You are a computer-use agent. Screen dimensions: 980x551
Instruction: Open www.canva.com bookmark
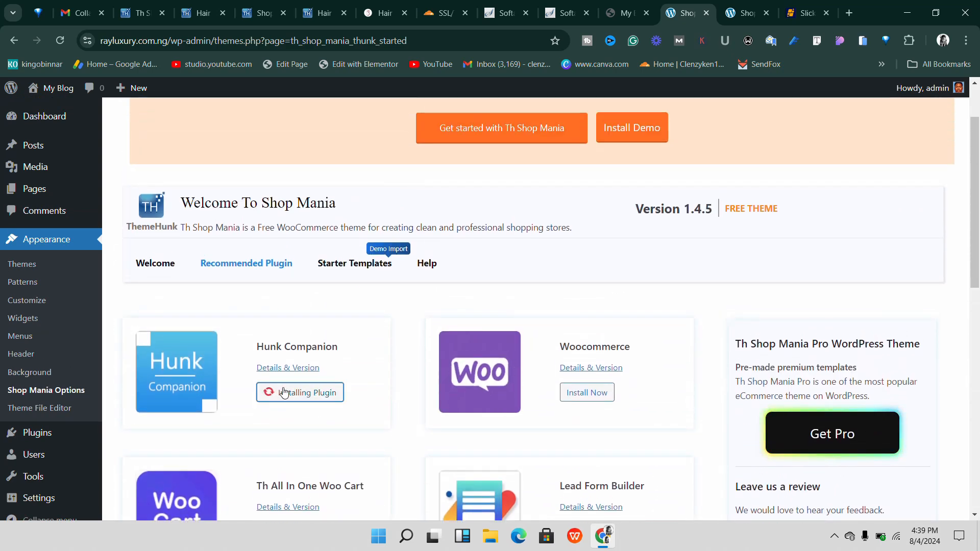pos(595,64)
